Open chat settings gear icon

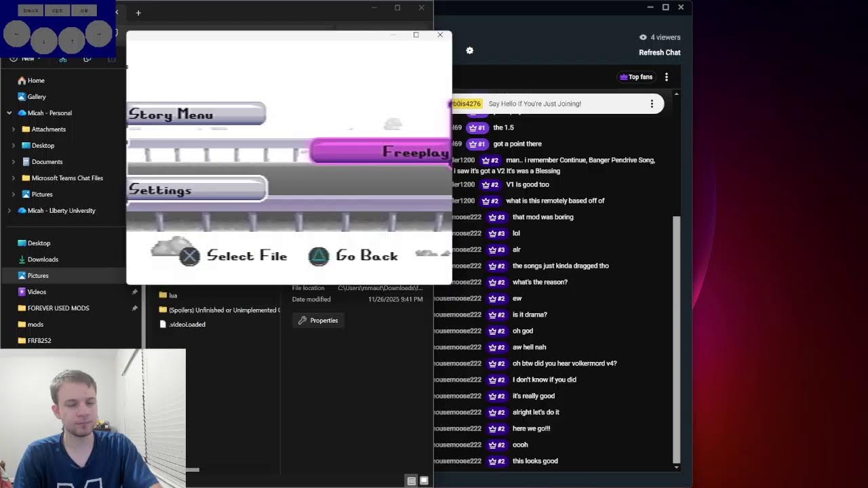469,50
